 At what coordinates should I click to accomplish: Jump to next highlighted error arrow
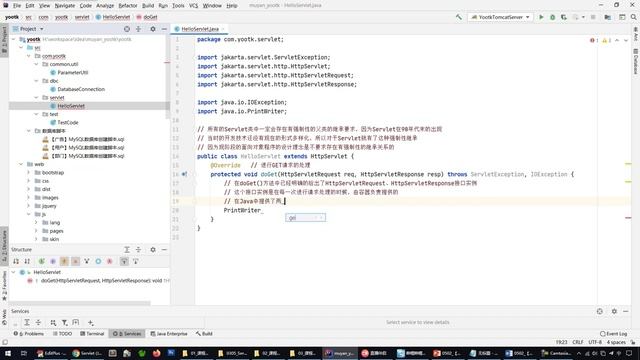click(626, 40)
